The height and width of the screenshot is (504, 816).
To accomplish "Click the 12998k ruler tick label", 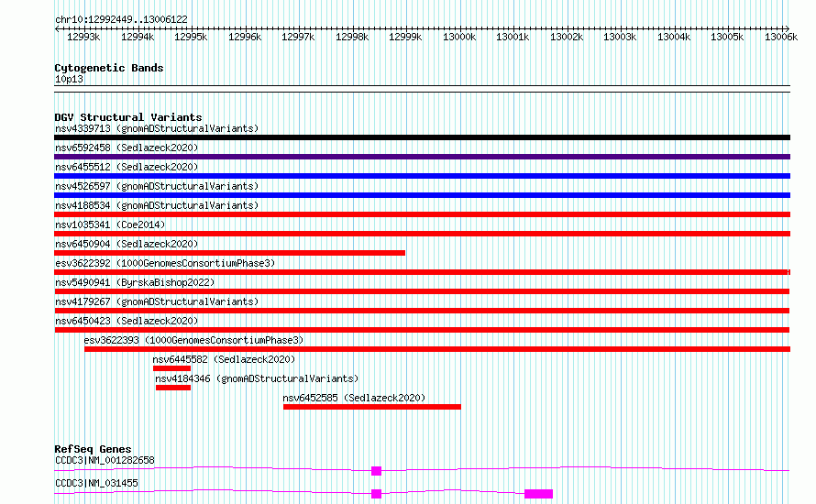I will pyautogui.click(x=352, y=37).
